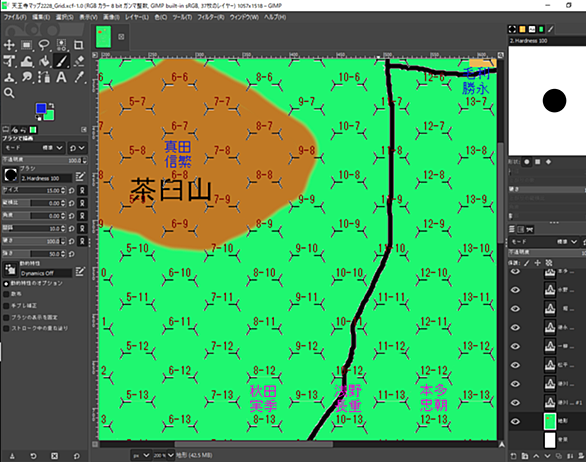The image size is (586, 462).
Task: Toggle eye icon of the 小野 layer
Action: [x=515, y=290]
